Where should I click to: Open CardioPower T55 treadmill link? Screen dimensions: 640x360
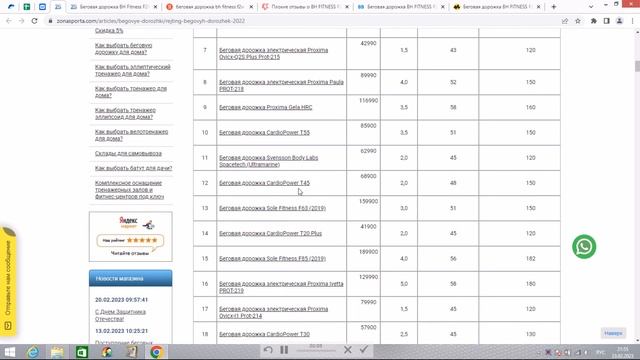point(264,133)
